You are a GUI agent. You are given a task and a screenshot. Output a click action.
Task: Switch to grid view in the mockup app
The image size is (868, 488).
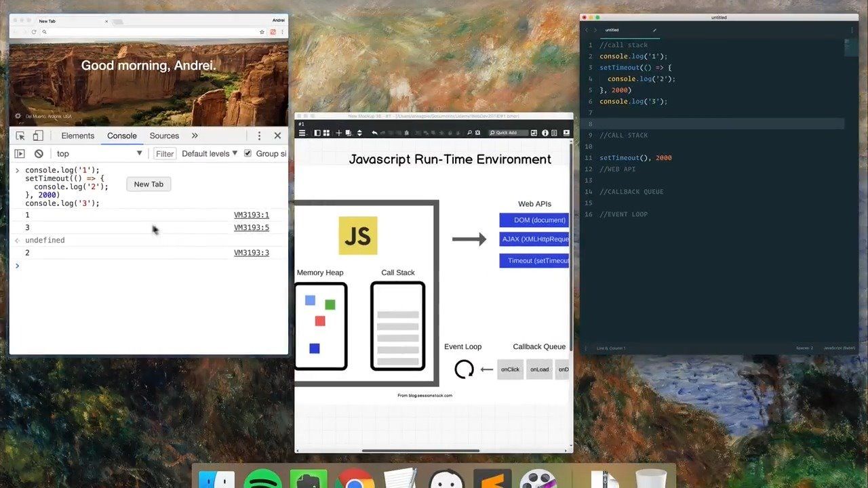pyautogui.click(x=326, y=133)
